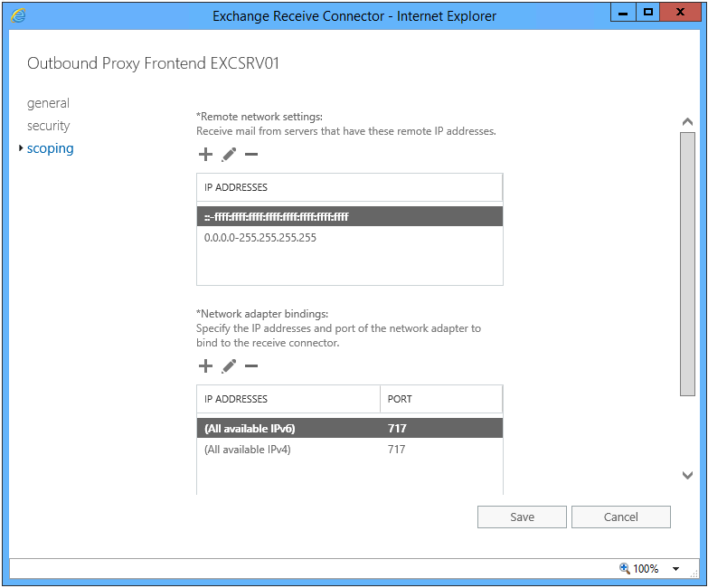Cancel the receive connector changes
This screenshot has width=708, height=588.
tap(621, 517)
